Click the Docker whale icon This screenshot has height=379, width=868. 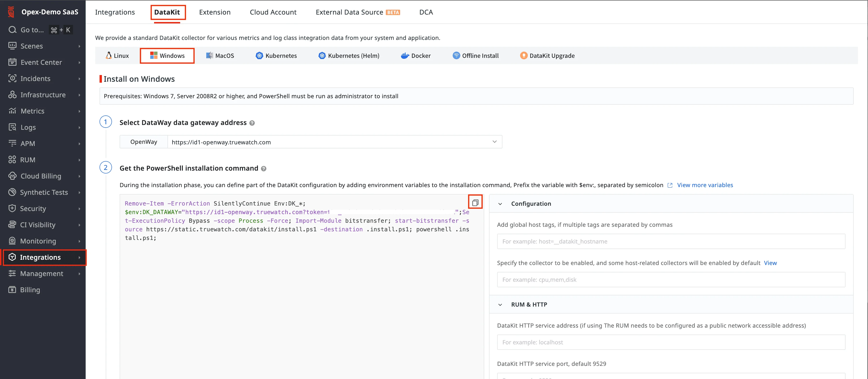pos(405,56)
